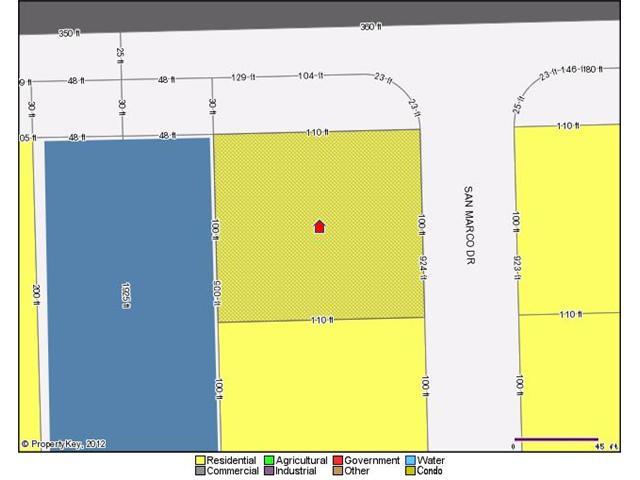The width and height of the screenshot is (640, 480).
Task: Click the Water blue legend swatch
Action: (x=410, y=461)
